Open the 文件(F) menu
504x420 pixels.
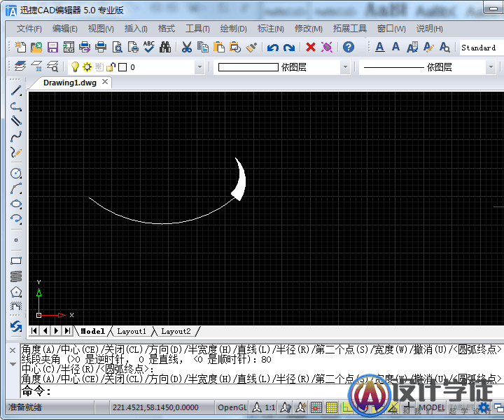29,29
